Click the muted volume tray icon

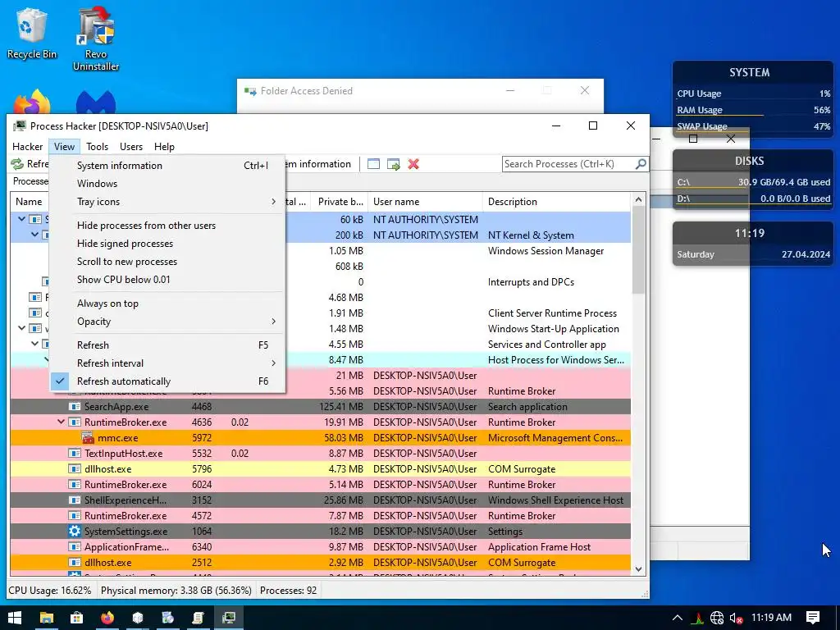click(737, 619)
